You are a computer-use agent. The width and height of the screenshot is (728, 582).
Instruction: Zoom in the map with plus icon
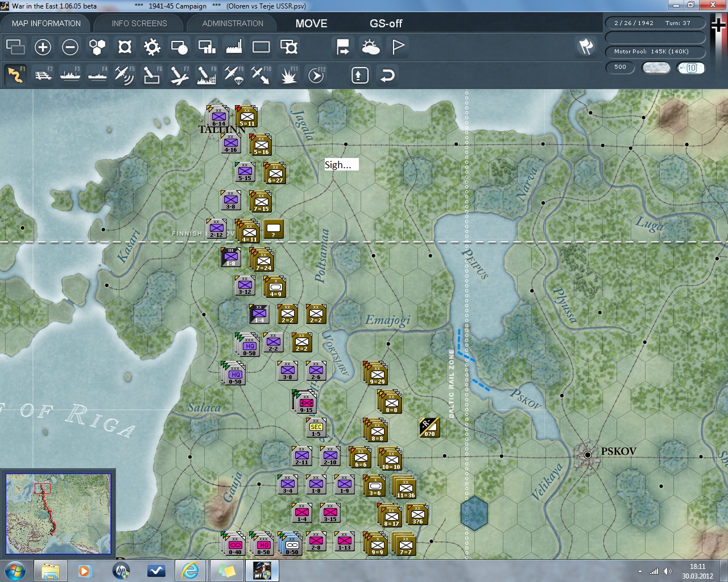click(x=43, y=47)
